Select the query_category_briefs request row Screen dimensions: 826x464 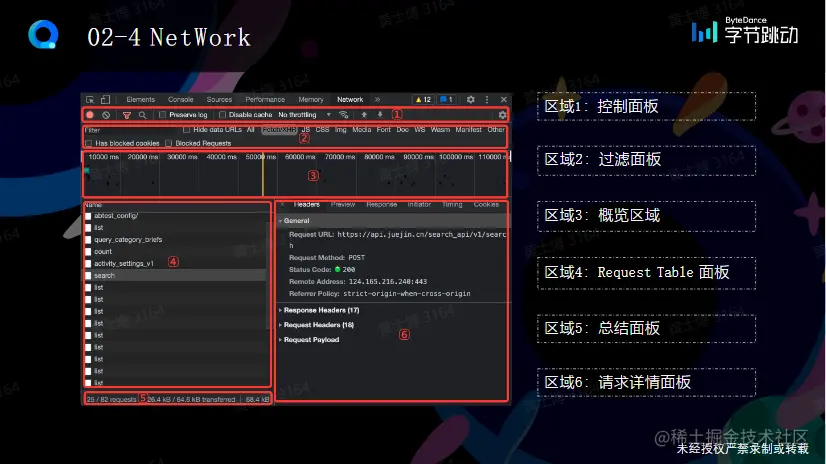pos(176,240)
